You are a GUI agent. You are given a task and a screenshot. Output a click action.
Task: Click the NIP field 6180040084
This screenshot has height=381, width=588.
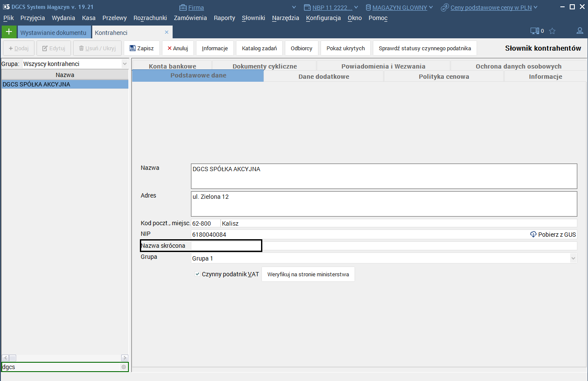pyautogui.click(x=360, y=234)
